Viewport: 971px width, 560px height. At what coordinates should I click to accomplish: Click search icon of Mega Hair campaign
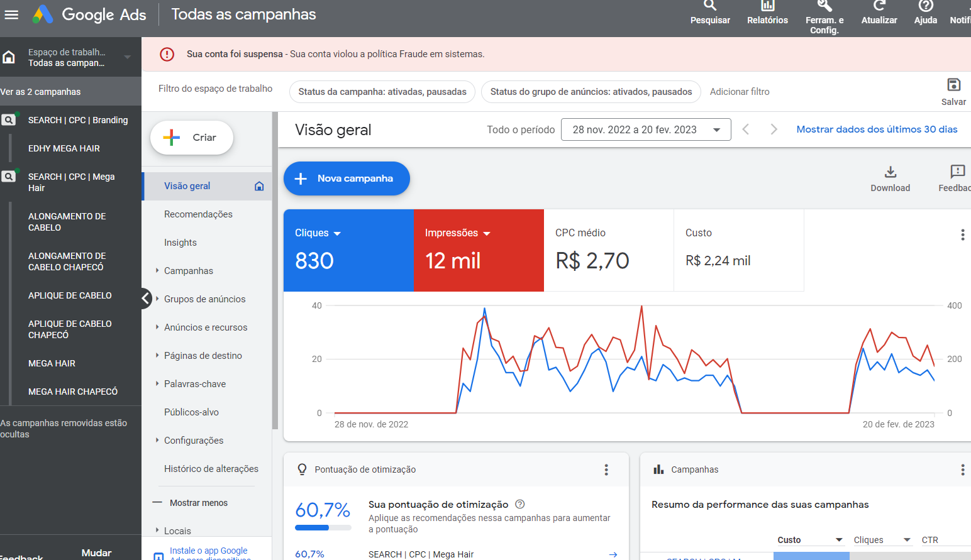coord(8,177)
